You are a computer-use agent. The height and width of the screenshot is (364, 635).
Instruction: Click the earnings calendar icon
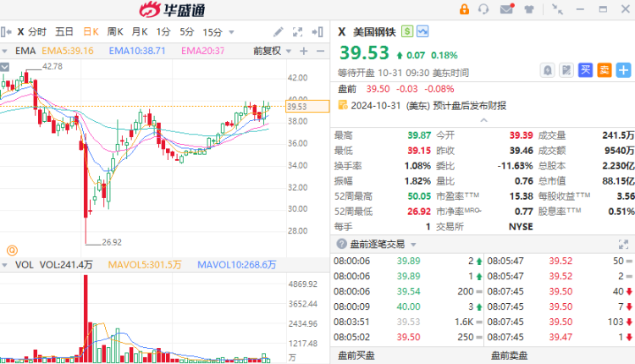pyautogui.click(x=343, y=105)
